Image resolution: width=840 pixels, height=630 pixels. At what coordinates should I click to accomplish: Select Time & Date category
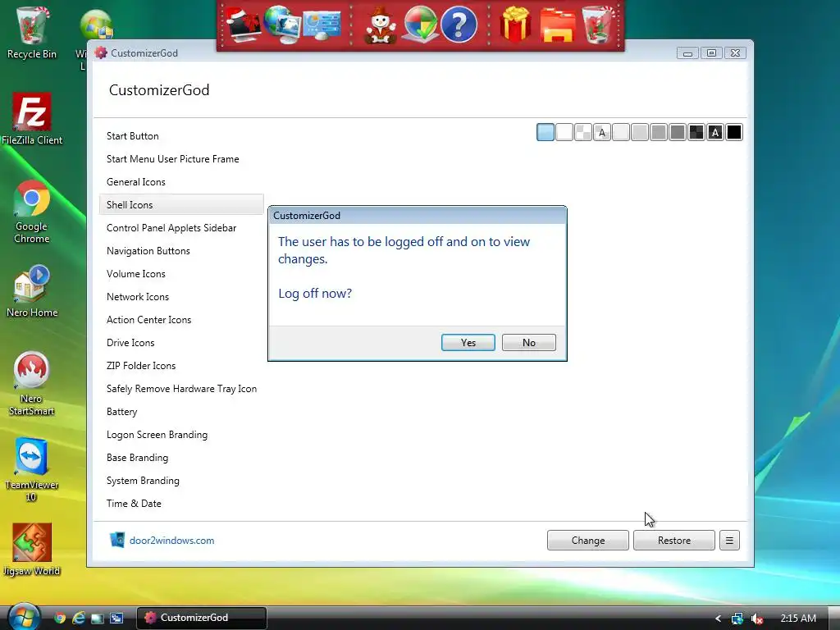click(x=181, y=504)
